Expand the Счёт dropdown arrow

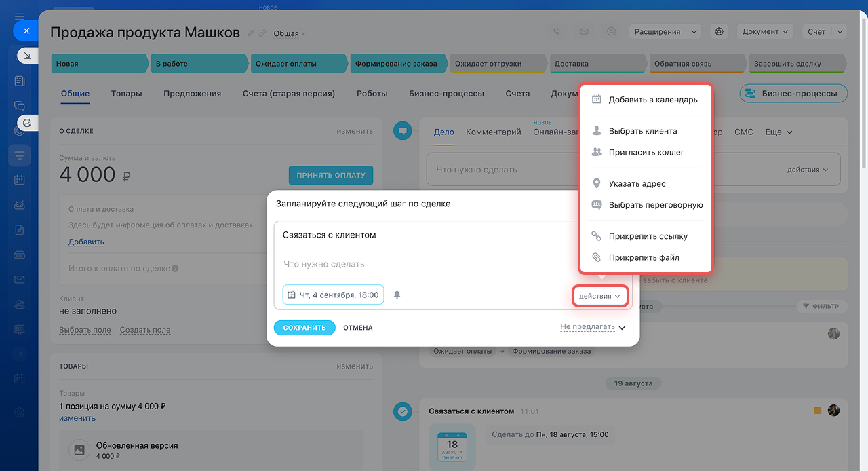(840, 31)
